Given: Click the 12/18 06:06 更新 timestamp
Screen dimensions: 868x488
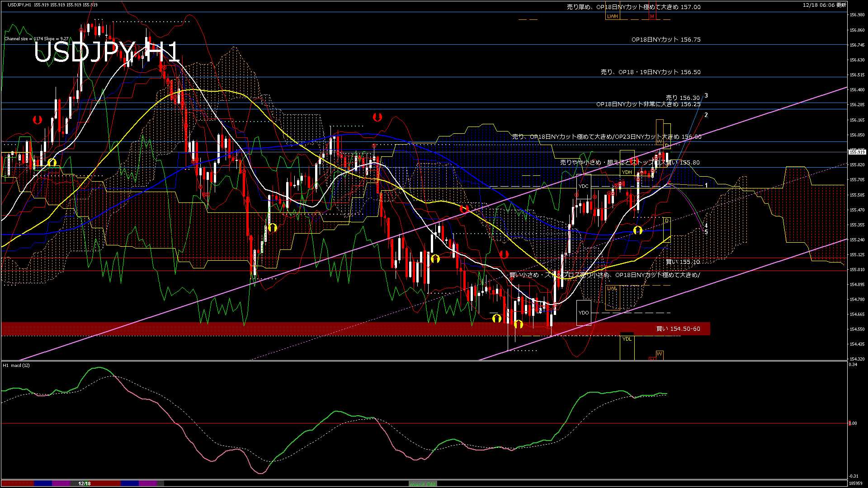Looking at the screenshot, I should tap(824, 5).
